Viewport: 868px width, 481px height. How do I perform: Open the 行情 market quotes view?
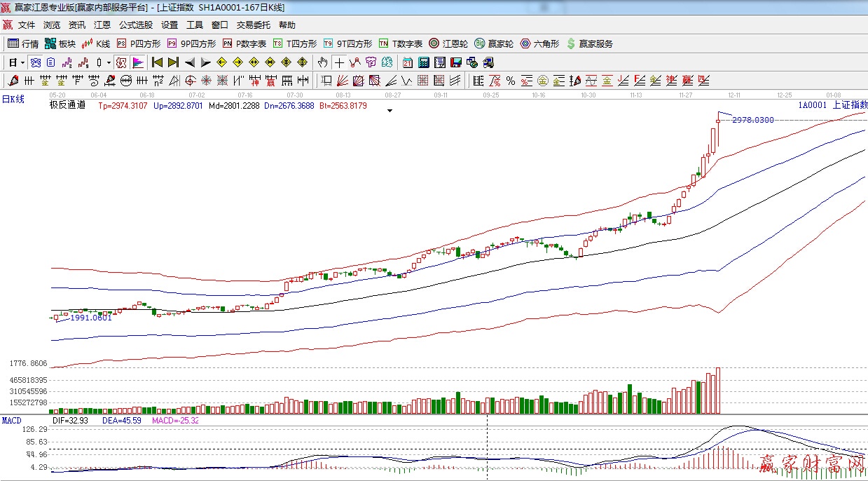(23, 43)
